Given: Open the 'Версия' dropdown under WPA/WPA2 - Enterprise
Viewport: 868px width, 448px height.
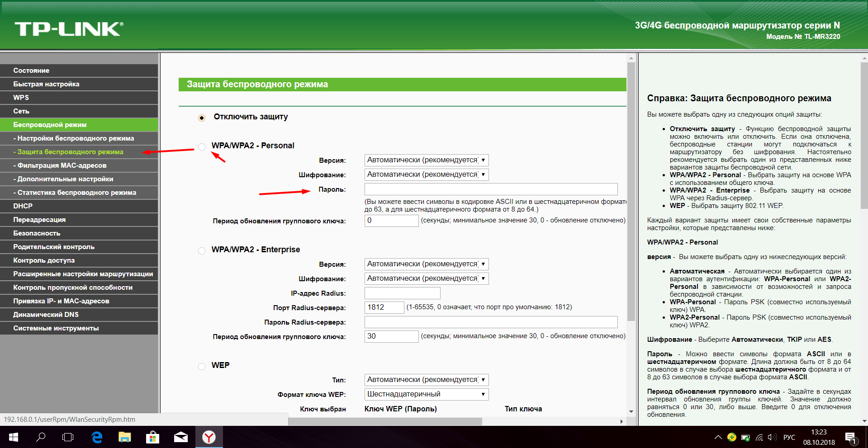Looking at the screenshot, I should click(427, 264).
